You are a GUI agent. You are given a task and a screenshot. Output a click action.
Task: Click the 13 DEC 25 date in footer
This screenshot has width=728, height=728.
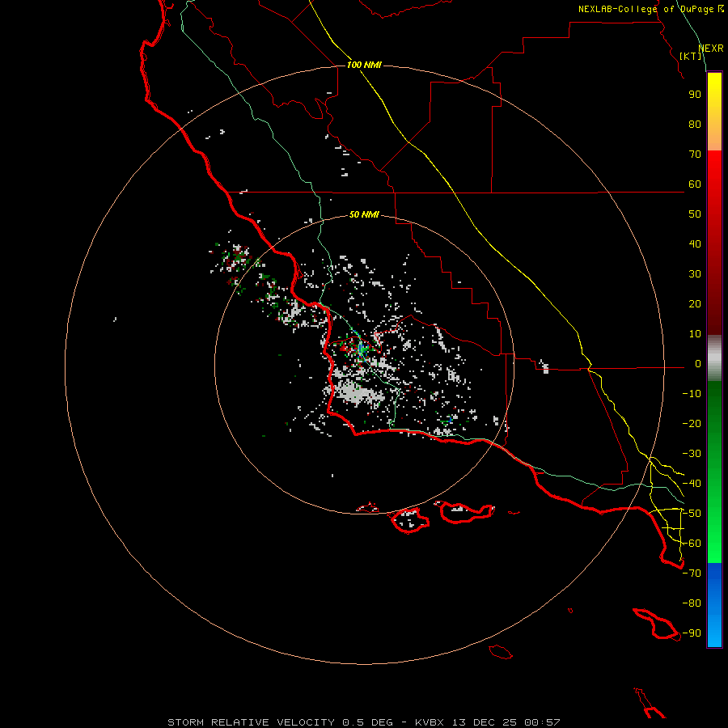(485, 722)
